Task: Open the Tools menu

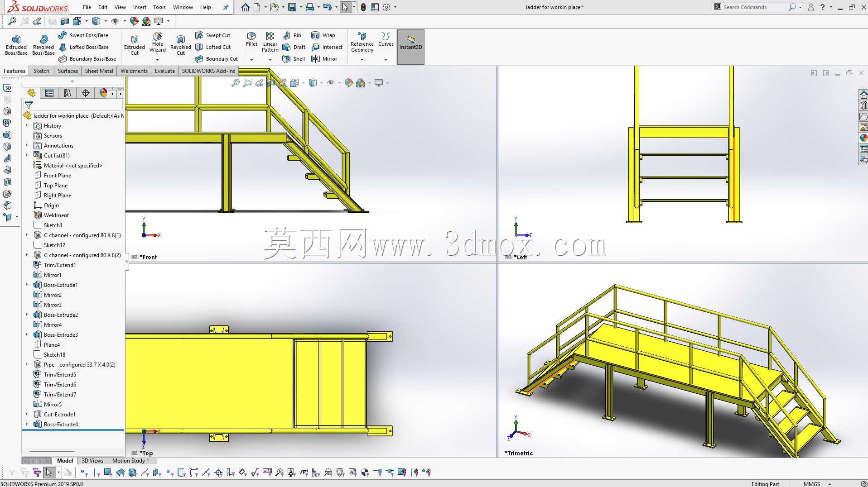Action: (x=159, y=7)
